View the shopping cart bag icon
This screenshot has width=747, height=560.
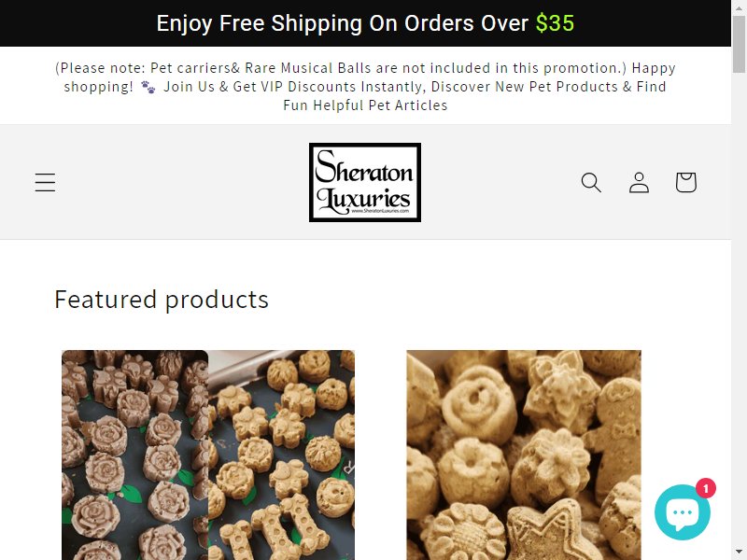686,182
